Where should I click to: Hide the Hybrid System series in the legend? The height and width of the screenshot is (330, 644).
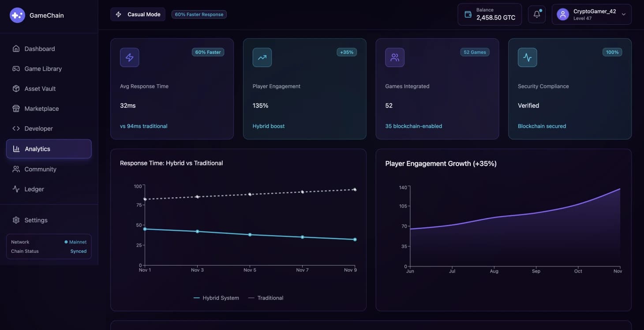coord(216,298)
